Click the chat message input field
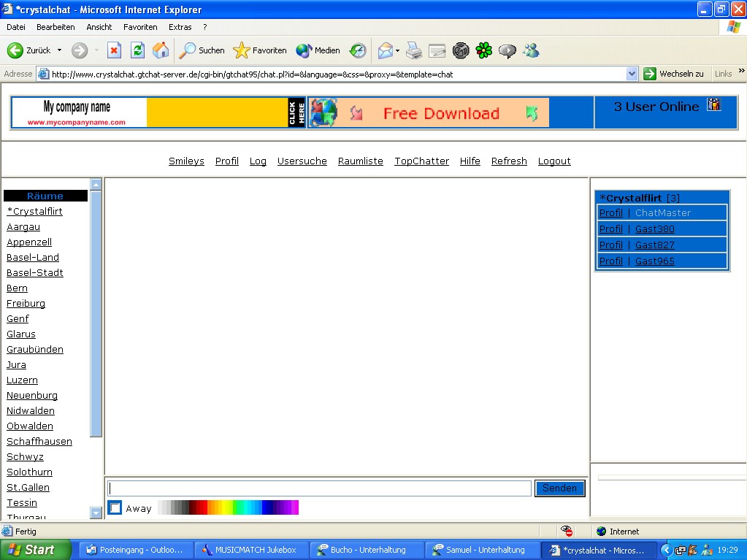Screen dimensions: 747x560 319,488
